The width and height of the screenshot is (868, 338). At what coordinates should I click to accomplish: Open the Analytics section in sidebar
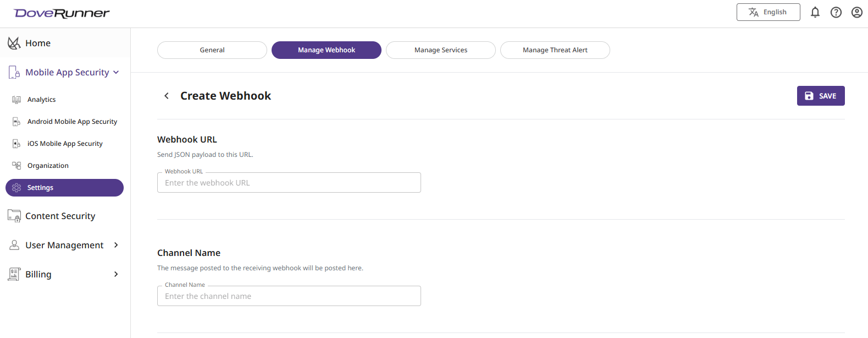(42, 99)
